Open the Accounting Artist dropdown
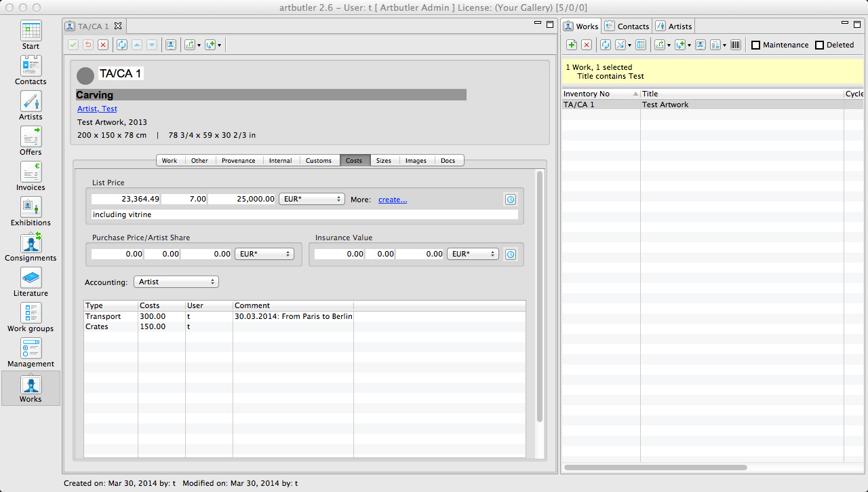868x492 pixels. pyautogui.click(x=176, y=282)
